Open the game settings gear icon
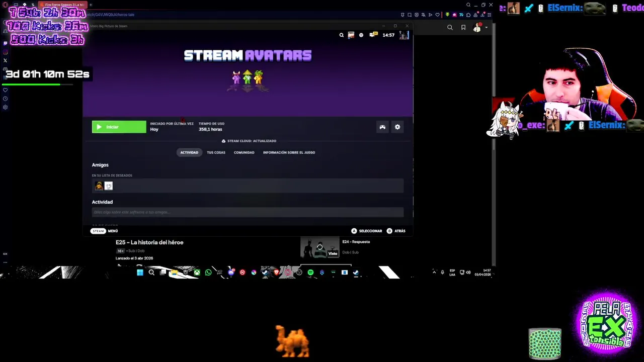 coord(397,127)
